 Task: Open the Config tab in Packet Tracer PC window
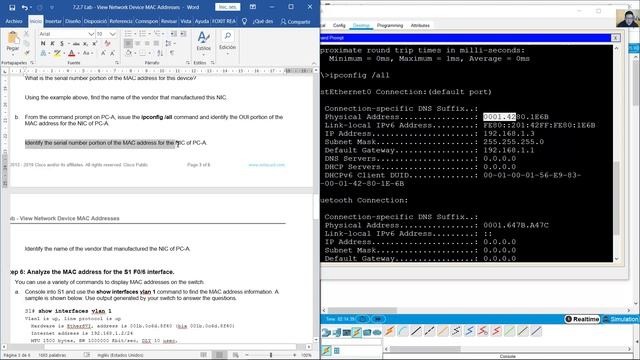[x=339, y=25]
